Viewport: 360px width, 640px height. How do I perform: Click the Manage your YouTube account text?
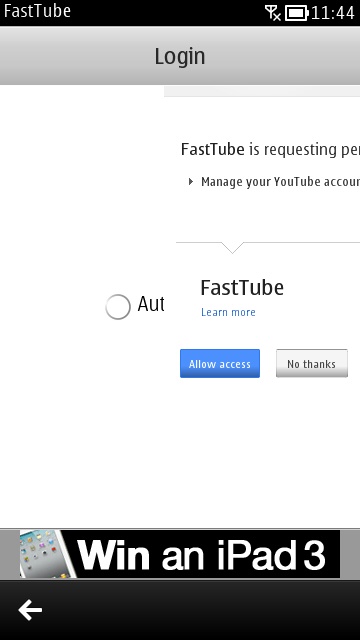(x=280, y=182)
